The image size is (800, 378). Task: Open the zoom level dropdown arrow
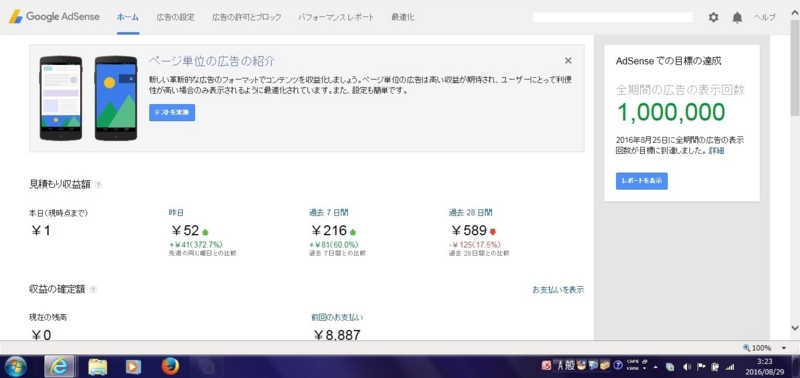point(784,348)
